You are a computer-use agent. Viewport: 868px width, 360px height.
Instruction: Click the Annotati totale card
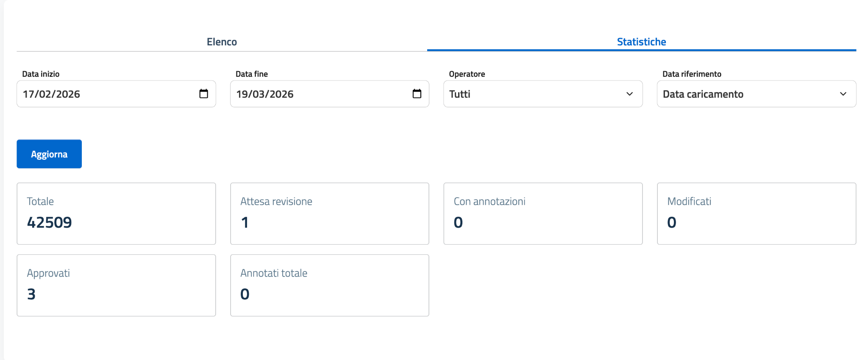pos(329,285)
